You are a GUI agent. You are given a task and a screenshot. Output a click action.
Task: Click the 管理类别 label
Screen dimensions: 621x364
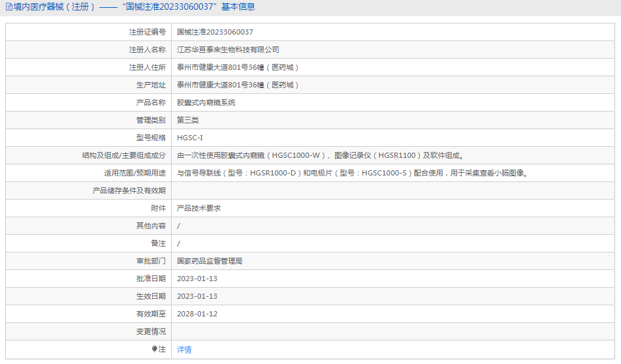(x=151, y=120)
